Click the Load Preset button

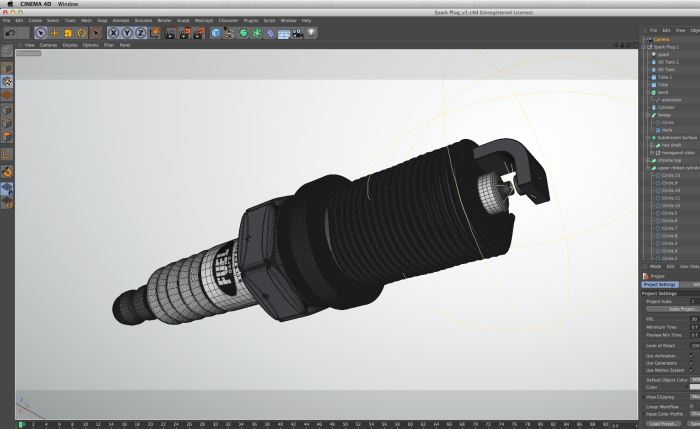(x=663, y=424)
